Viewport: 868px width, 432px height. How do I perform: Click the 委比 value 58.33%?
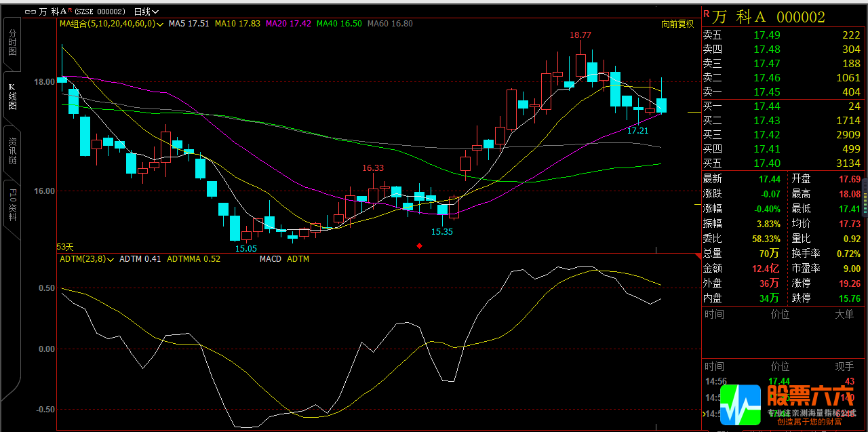coord(766,239)
